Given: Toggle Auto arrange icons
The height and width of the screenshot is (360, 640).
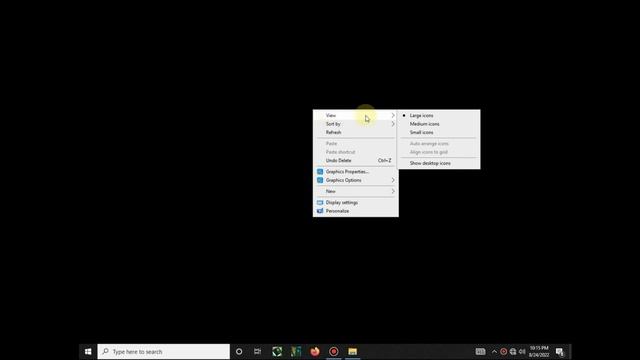Looking at the screenshot, I should coord(439,144).
